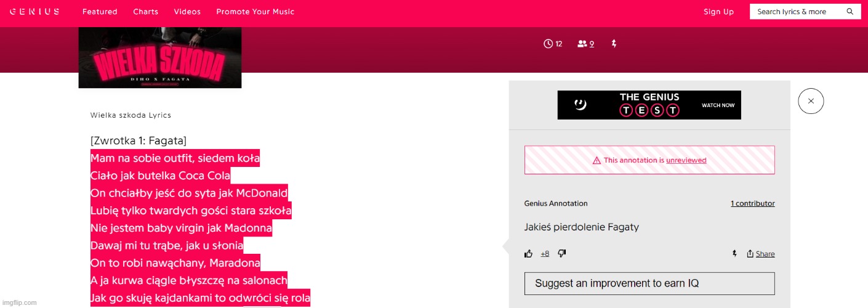Click the contributors count 9
Image resolution: width=868 pixels, height=308 pixels.
pos(592,44)
